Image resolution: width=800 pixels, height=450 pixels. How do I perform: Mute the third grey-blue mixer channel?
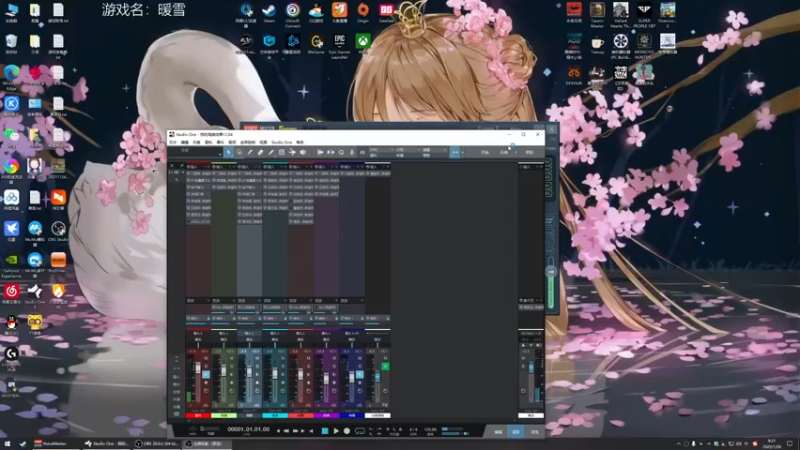click(257, 358)
